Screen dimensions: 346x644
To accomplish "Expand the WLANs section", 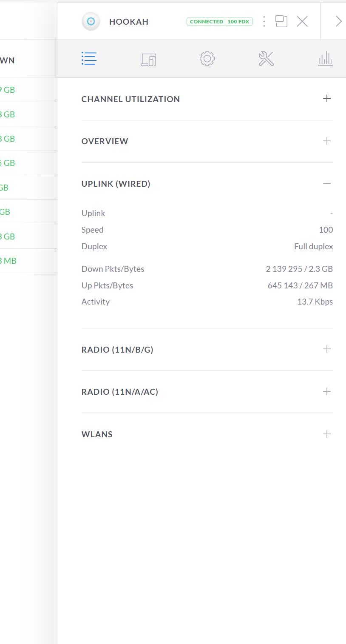I will tap(326, 434).
